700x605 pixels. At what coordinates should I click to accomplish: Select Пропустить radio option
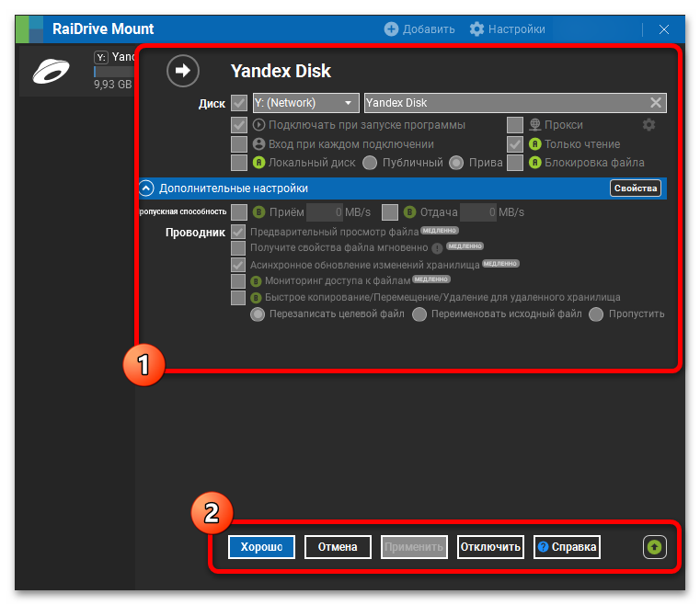point(596,314)
